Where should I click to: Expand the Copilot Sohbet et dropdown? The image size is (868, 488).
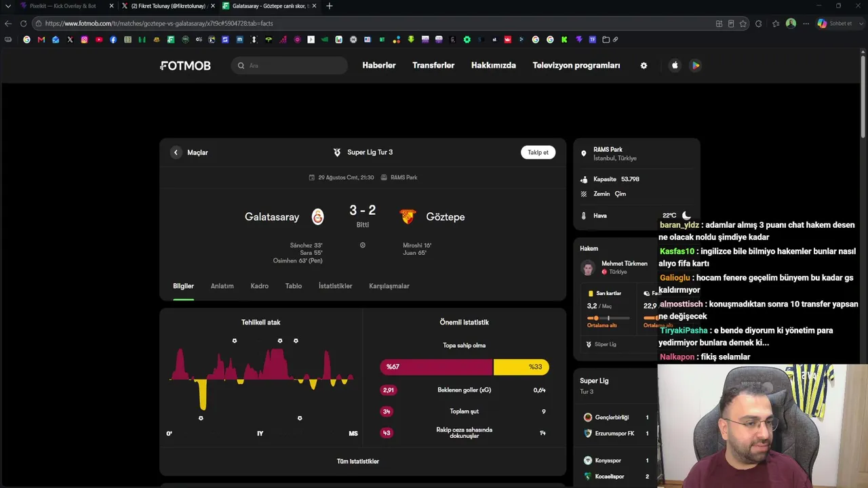(x=860, y=24)
